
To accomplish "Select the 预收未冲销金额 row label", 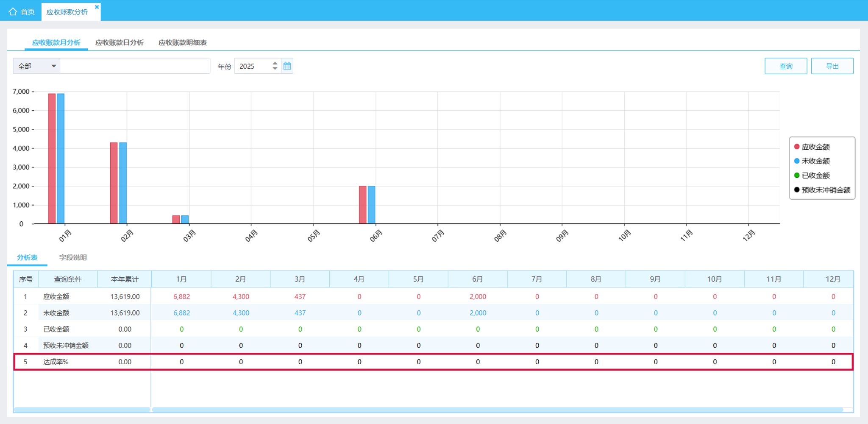I will coord(66,345).
